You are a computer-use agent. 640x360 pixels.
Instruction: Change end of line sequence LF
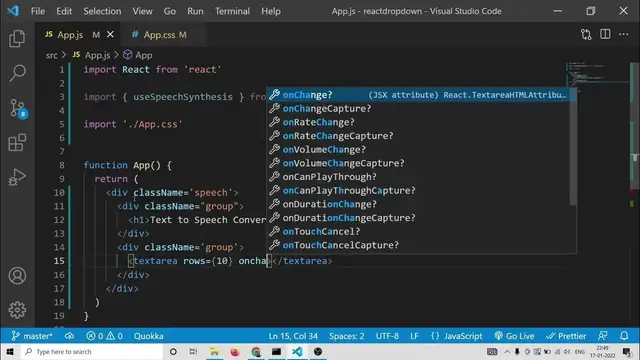tap(414, 336)
